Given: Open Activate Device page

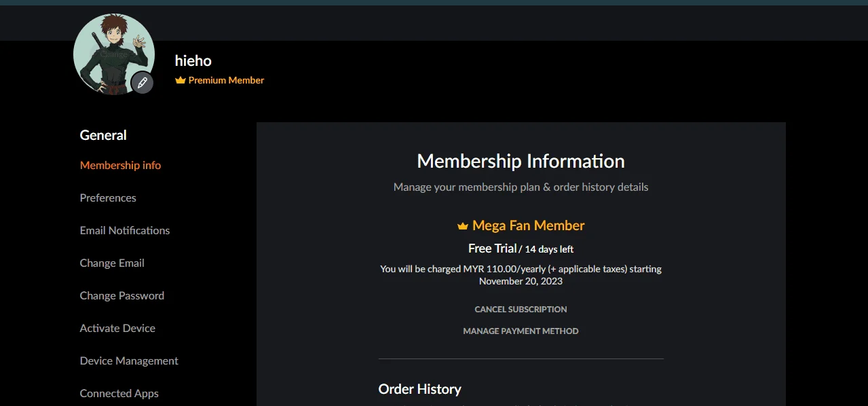Looking at the screenshot, I should point(117,328).
